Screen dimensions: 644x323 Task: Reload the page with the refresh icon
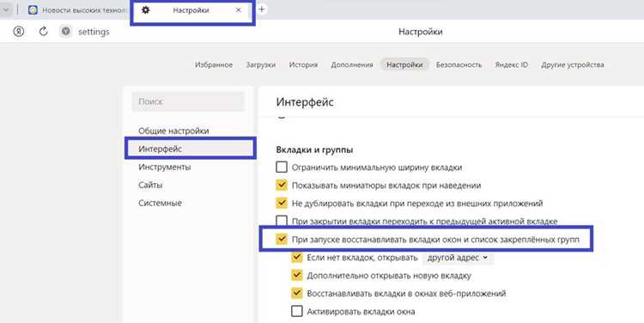coord(43,31)
